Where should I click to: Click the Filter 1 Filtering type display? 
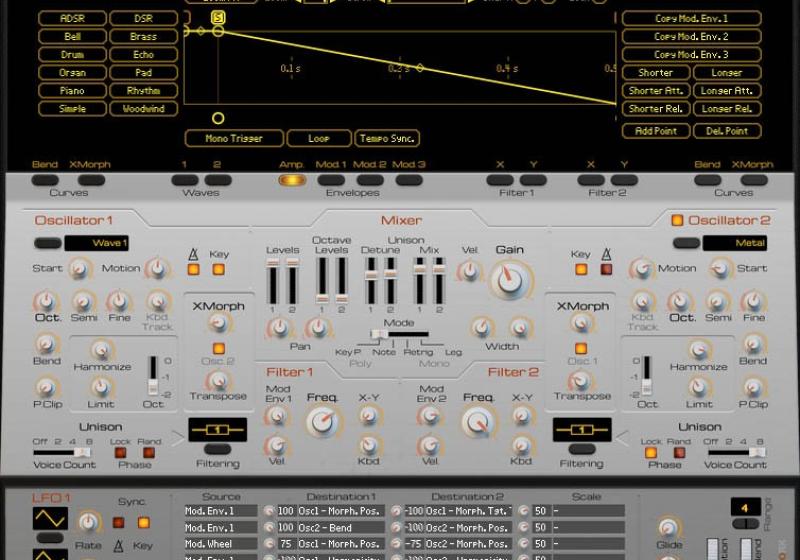point(217,432)
